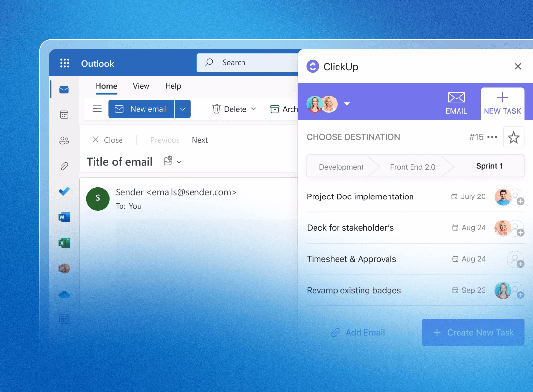Switch to the EMAIL tab in ClickUp

(x=456, y=103)
